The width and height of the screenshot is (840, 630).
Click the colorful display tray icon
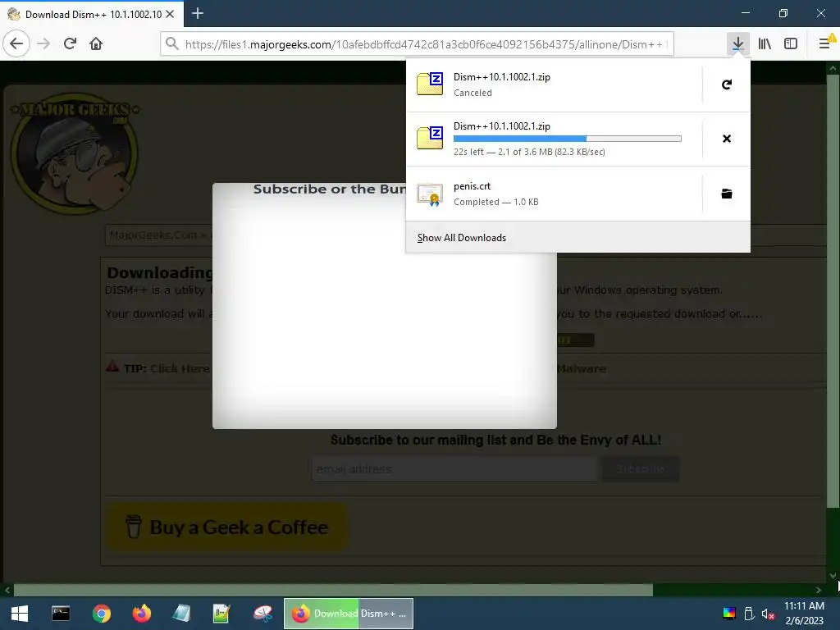tap(729, 614)
